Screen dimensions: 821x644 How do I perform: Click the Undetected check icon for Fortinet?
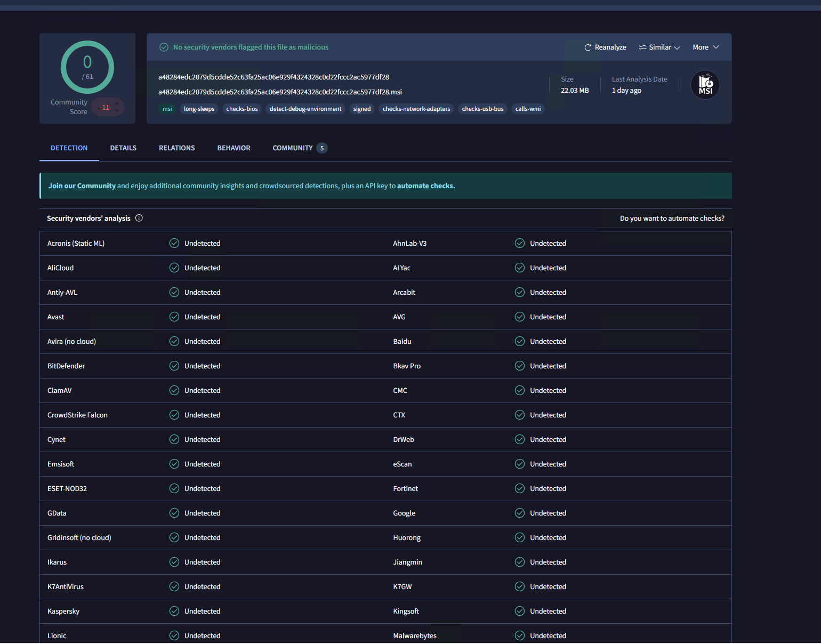[x=520, y=488]
